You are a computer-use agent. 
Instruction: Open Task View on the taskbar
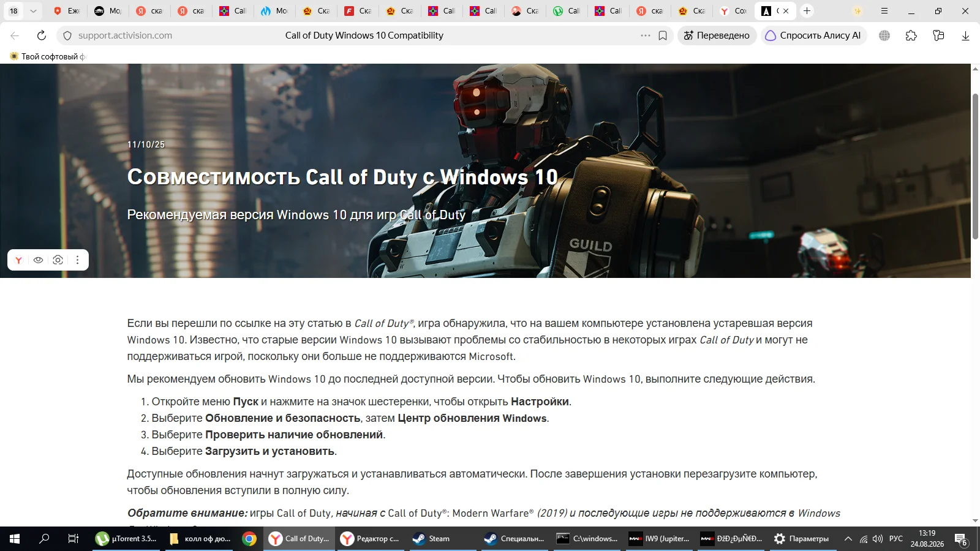pyautogui.click(x=73, y=539)
